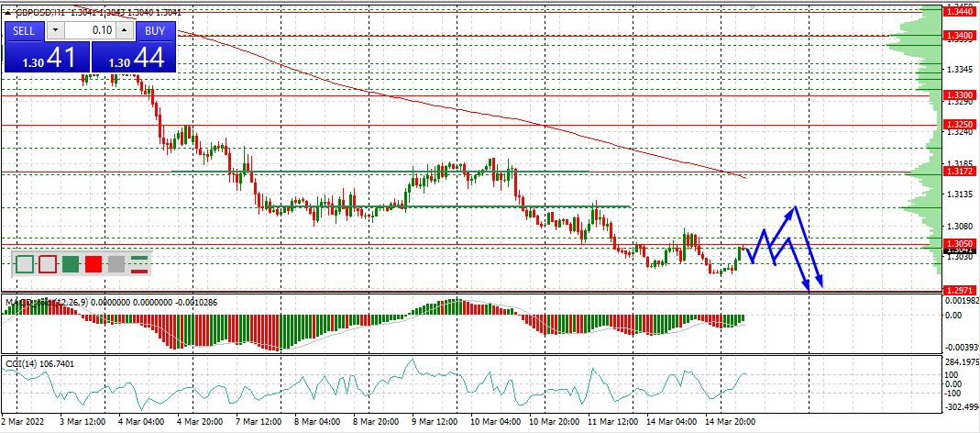Click the CCI(14) indicator label
This screenshot has height=433, width=980.
(27, 363)
